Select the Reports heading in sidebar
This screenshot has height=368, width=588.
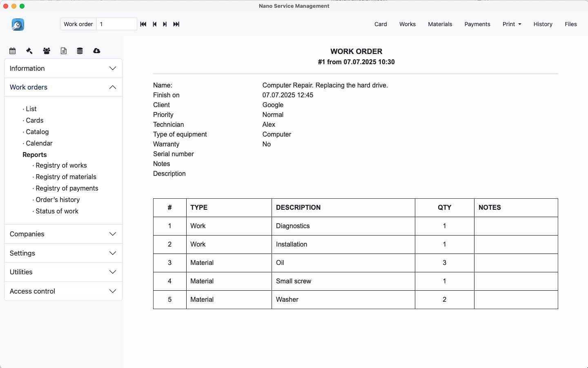coord(35,155)
